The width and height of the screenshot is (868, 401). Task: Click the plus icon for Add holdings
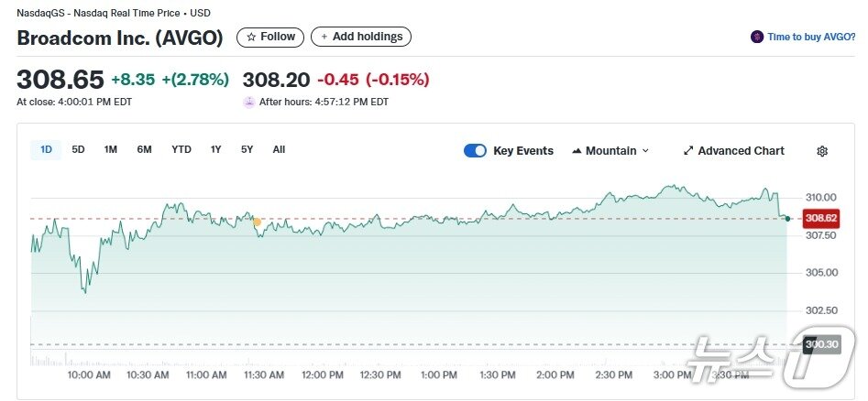pyautogui.click(x=324, y=38)
